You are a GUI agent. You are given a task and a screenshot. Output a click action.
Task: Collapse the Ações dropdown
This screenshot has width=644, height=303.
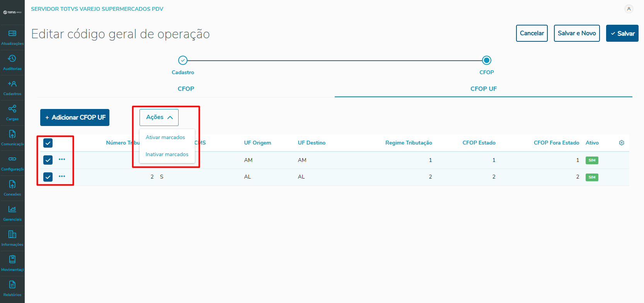159,117
